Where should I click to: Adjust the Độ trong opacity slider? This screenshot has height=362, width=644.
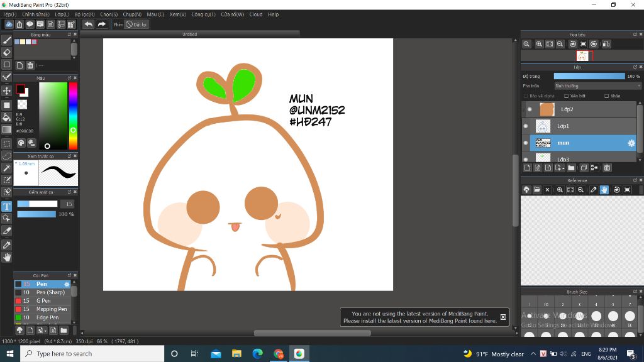pos(589,76)
